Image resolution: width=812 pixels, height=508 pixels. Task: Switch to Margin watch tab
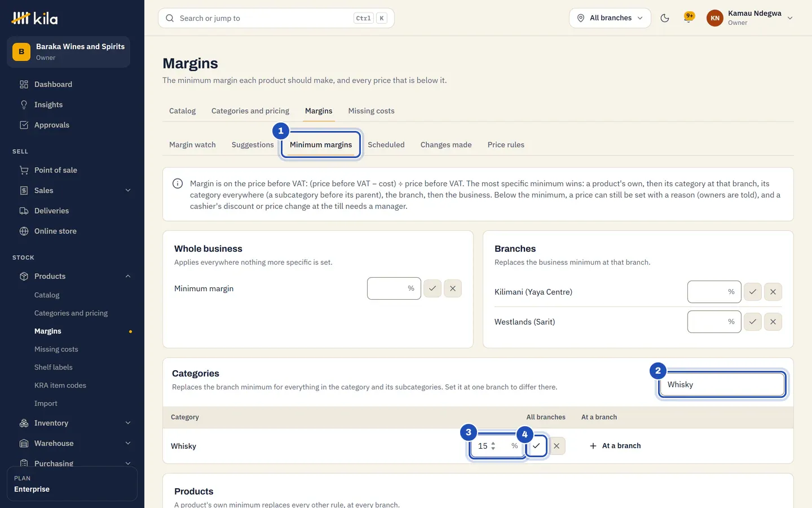click(192, 144)
